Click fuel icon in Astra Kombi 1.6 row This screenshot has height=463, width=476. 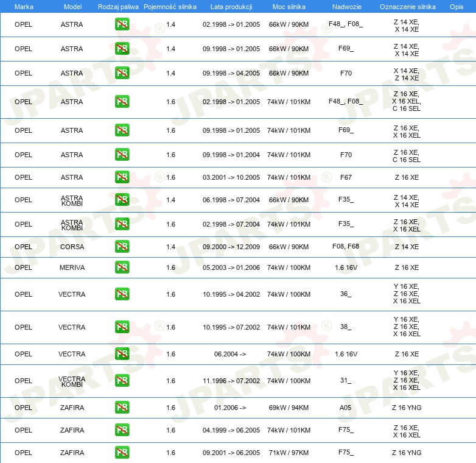point(122,224)
